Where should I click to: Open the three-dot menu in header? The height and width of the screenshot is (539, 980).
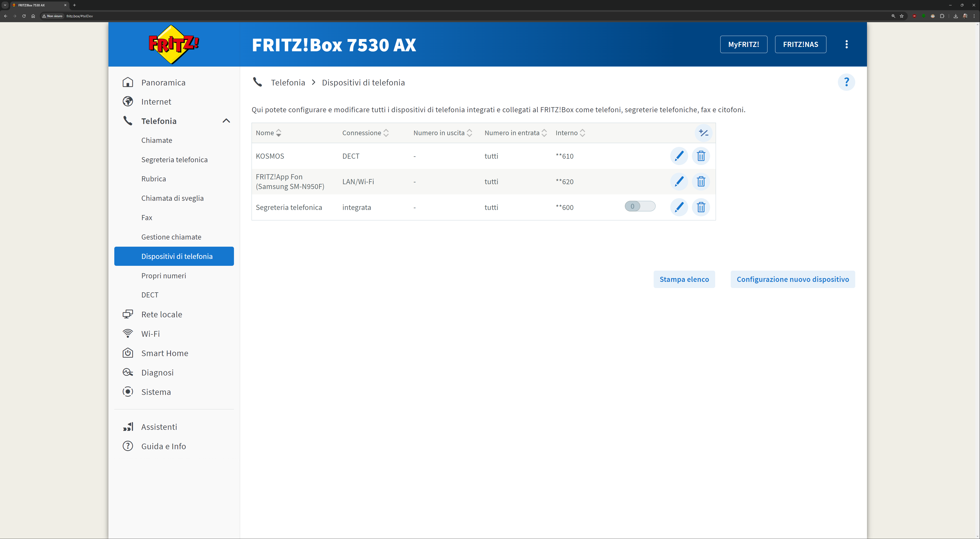pos(846,44)
